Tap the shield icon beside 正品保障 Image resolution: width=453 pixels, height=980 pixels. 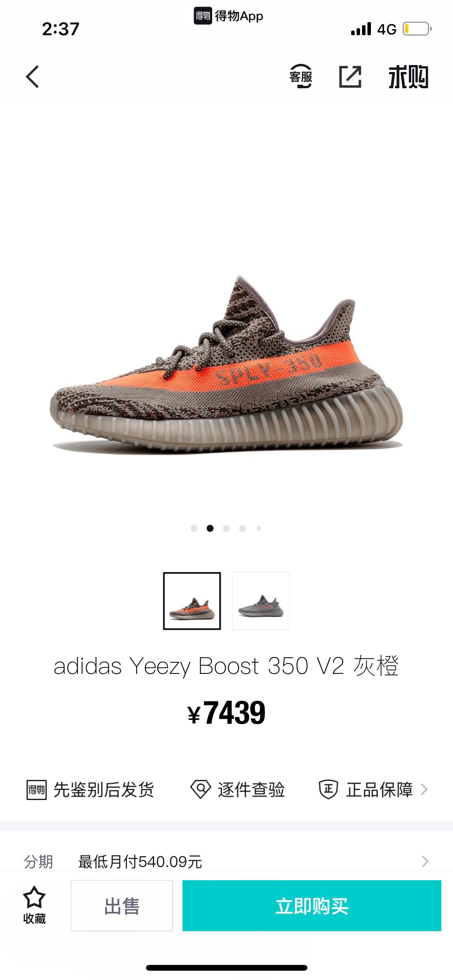[x=328, y=789]
